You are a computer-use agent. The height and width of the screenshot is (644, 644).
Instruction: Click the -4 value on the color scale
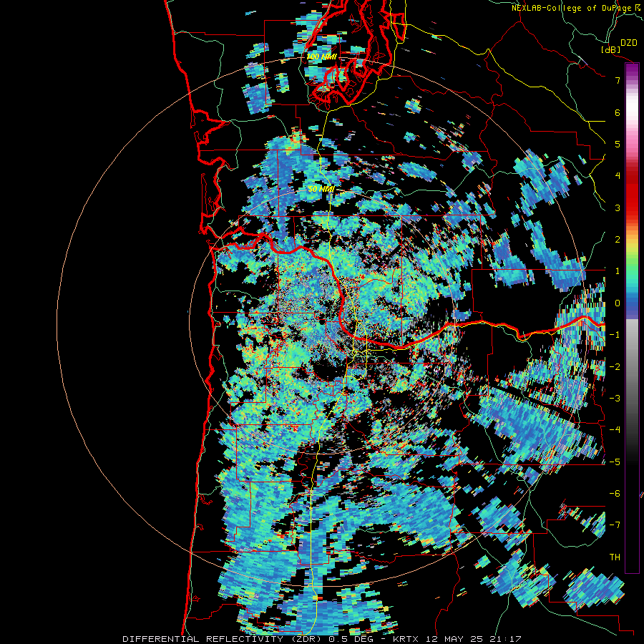(615, 430)
